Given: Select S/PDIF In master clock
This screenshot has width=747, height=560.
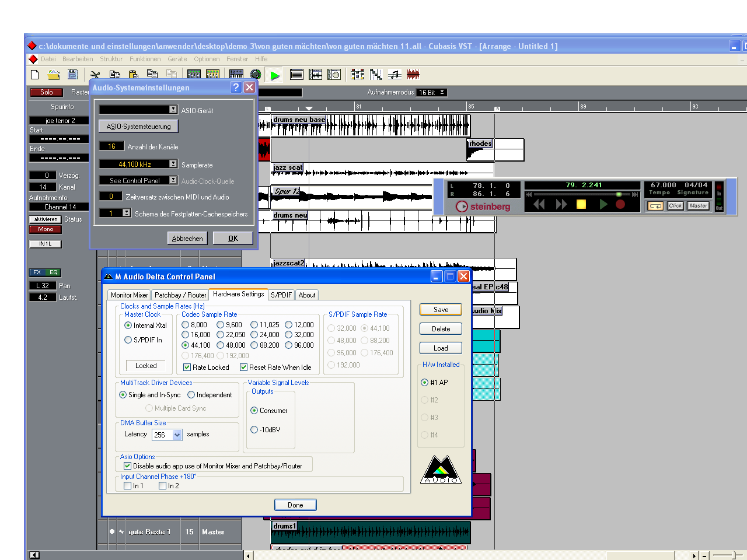Looking at the screenshot, I should 128,340.
